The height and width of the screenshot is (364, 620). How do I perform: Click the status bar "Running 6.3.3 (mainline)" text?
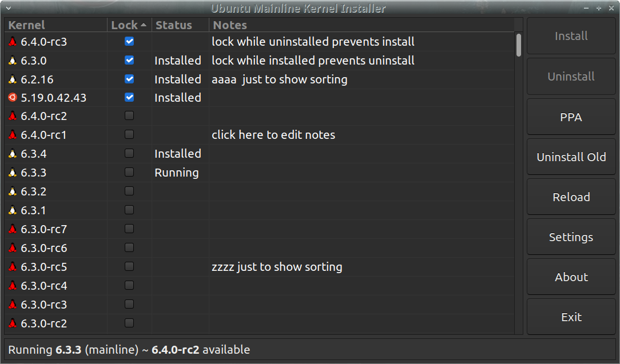[73, 350]
